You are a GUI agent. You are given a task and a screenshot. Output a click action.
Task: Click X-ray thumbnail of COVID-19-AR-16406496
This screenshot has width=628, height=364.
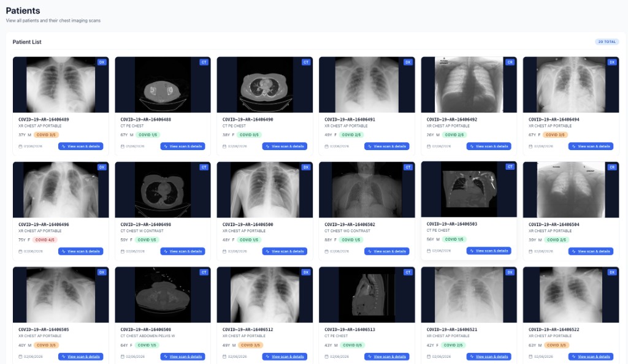(x=61, y=189)
